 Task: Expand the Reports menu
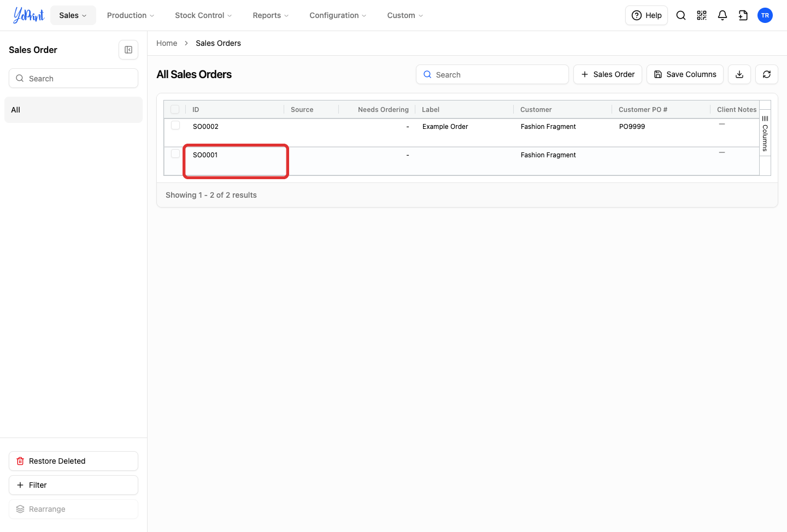point(271,15)
